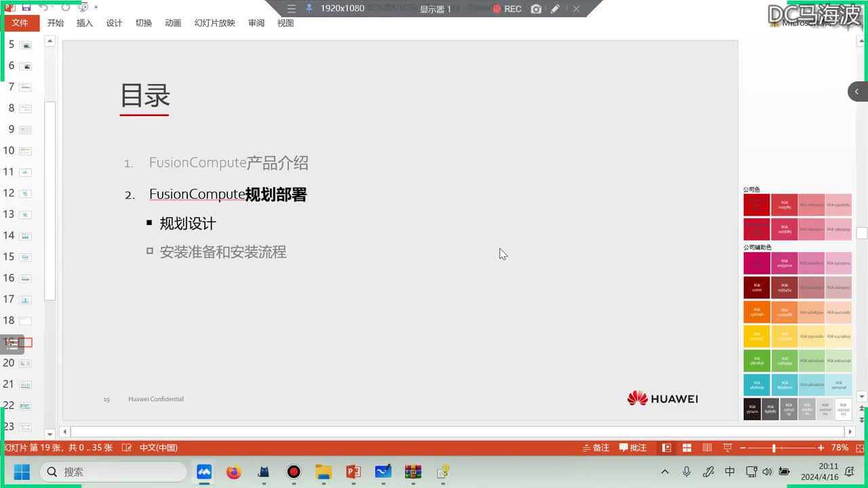Click the Huawei Confidential footer text
868x488 pixels.
pos(156,399)
